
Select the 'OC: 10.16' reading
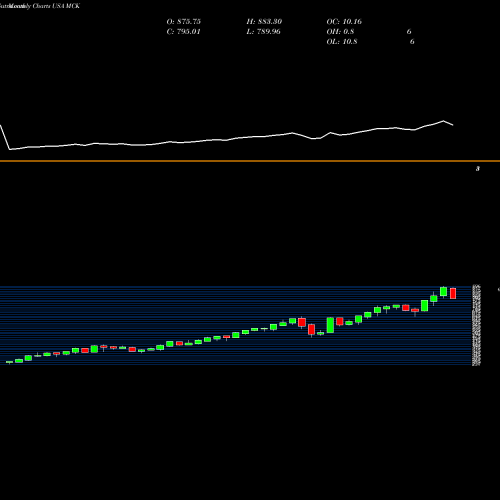[344, 22]
